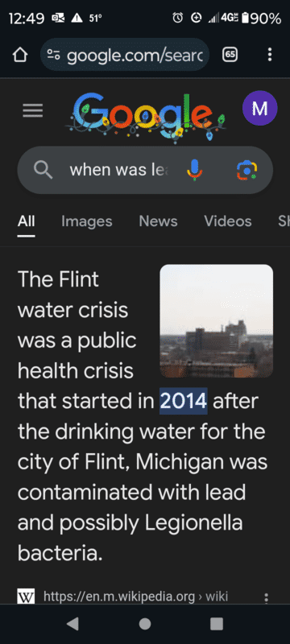
Task: Switch to the Images tab
Action: coord(87,221)
